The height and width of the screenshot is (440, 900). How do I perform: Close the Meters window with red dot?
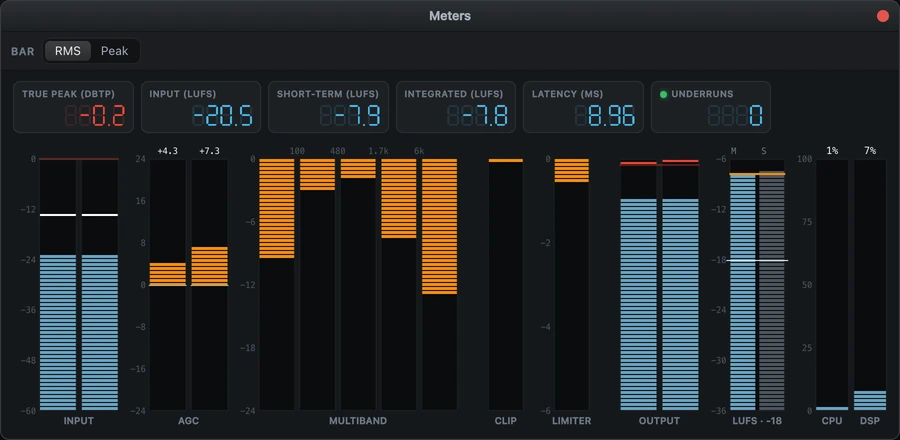(883, 16)
